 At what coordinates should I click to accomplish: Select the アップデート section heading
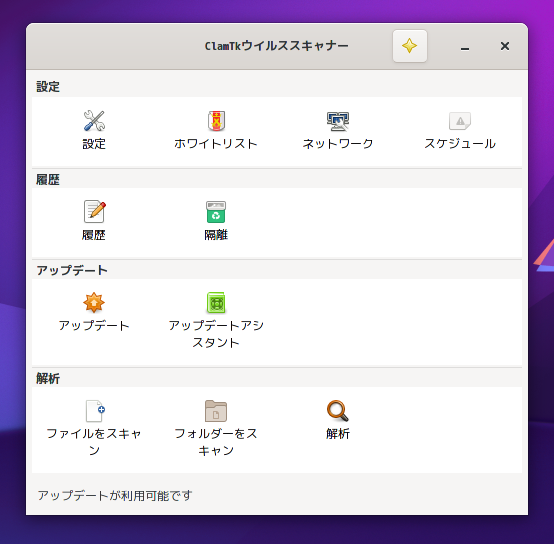(72, 270)
